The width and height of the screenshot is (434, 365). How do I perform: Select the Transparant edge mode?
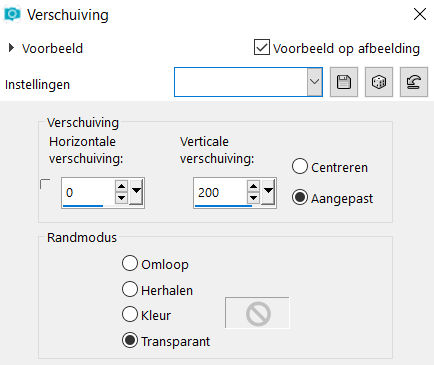point(130,340)
